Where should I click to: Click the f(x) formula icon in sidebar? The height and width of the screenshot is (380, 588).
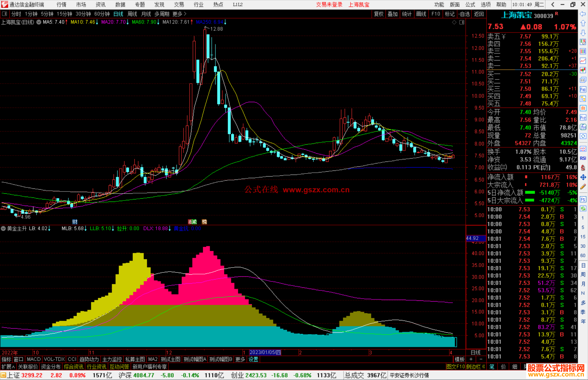[583, 127]
